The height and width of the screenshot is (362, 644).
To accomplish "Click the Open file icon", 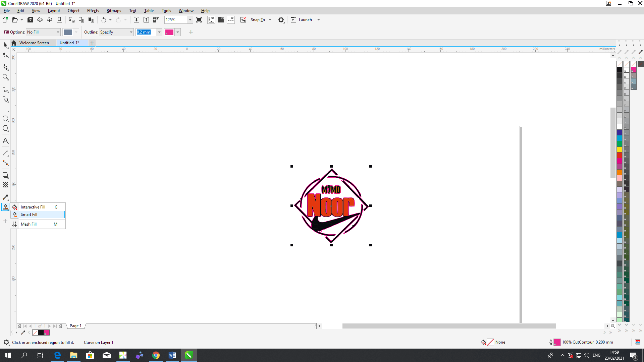I will (15, 20).
